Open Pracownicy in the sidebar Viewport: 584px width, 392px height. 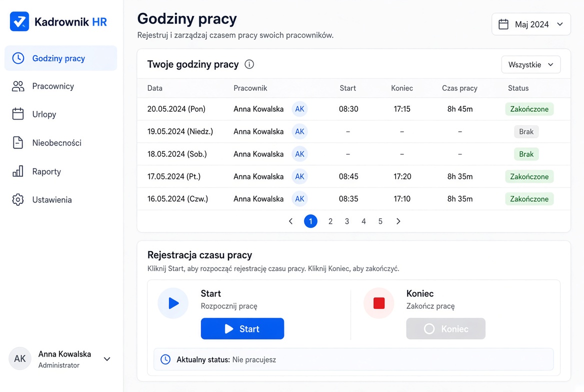pyautogui.click(x=60, y=86)
